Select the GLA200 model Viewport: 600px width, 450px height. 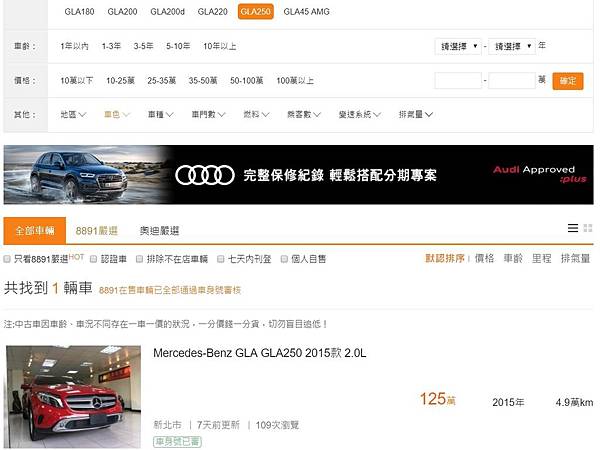tap(122, 12)
